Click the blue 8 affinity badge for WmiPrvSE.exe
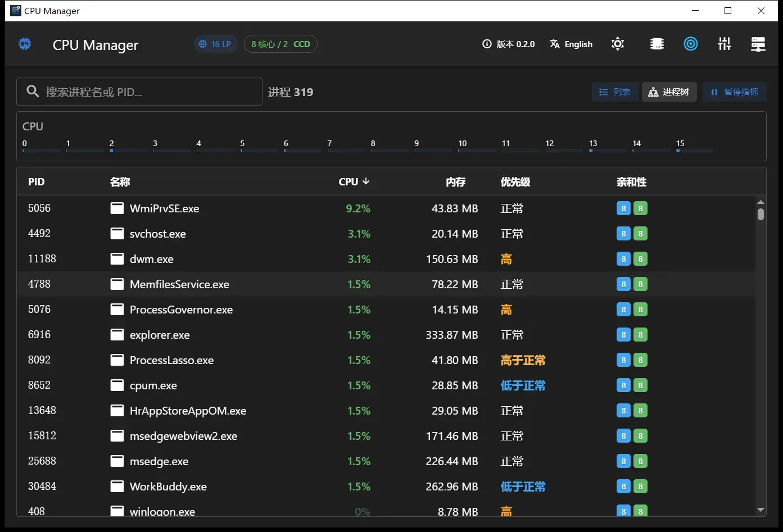 pos(623,208)
